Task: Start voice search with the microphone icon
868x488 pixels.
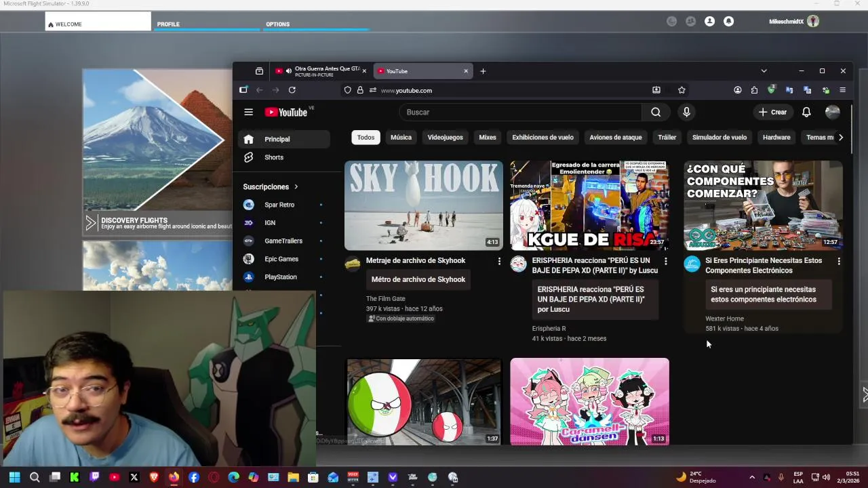Action: [686, 112]
